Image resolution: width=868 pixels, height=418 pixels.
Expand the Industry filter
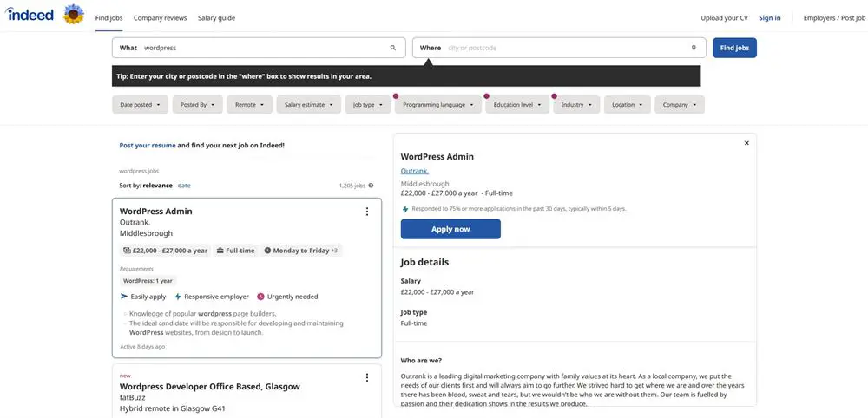click(x=577, y=104)
